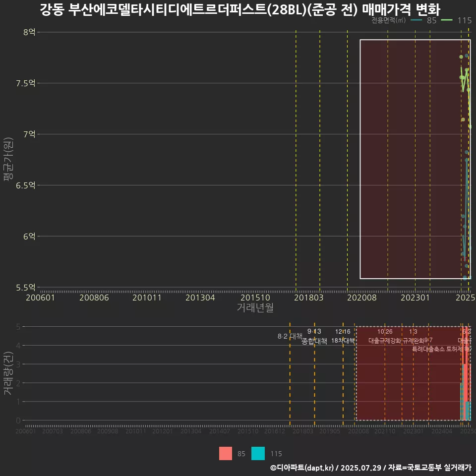
Task: Click '201304' on the price chart axis
Action: click(x=200, y=297)
